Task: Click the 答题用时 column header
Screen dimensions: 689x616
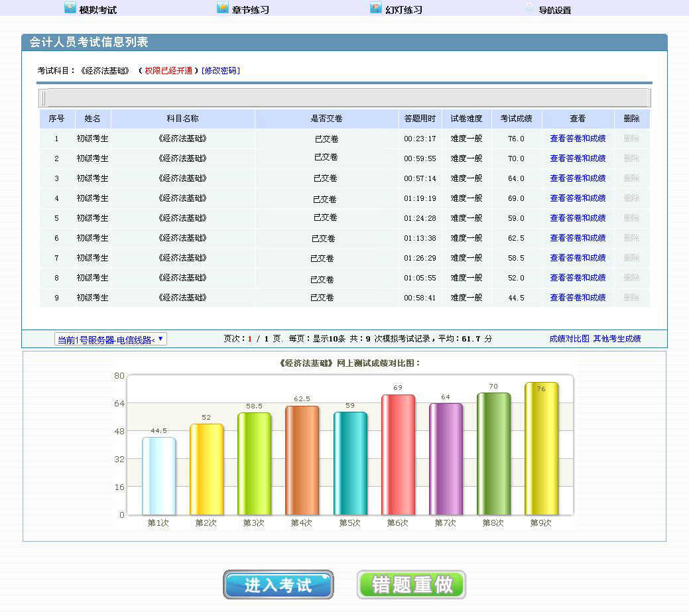Action: click(420, 119)
